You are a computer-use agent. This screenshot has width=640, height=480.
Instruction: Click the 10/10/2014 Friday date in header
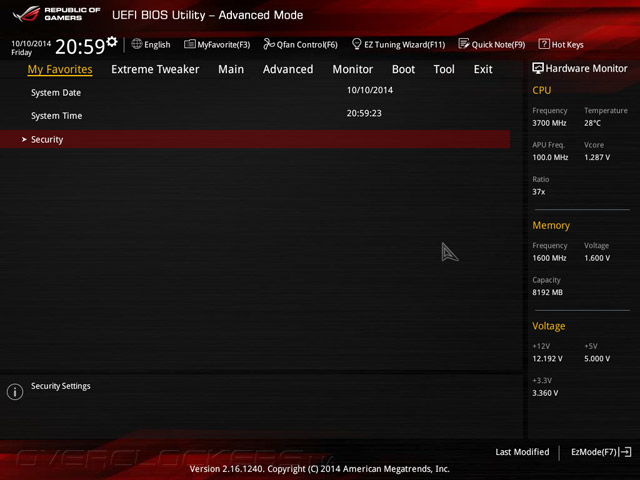click(x=31, y=48)
